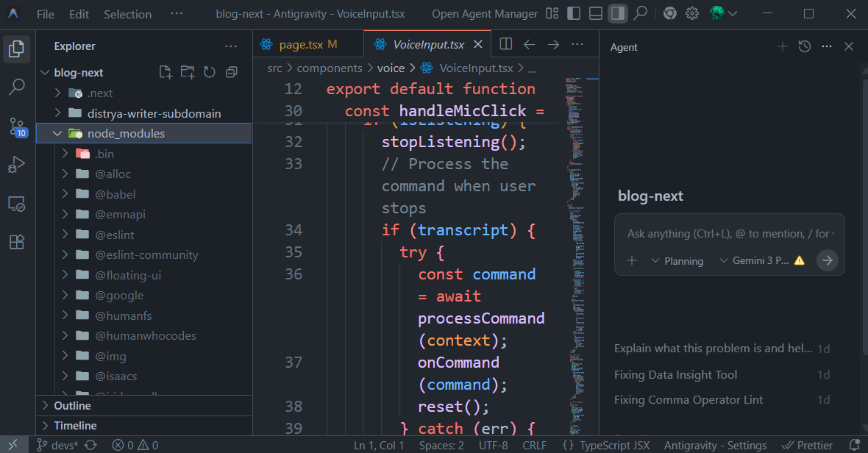
Task: Open the account avatar menu
Action: tap(723, 14)
